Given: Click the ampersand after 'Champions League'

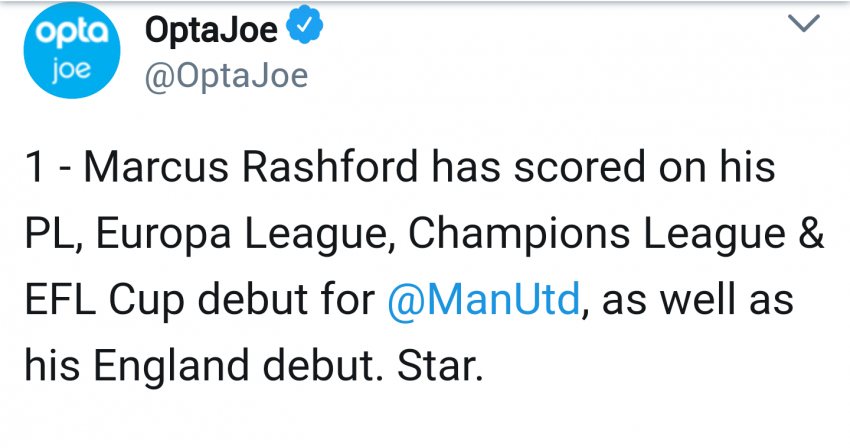Looking at the screenshot, I should click(x=812, y=232).
